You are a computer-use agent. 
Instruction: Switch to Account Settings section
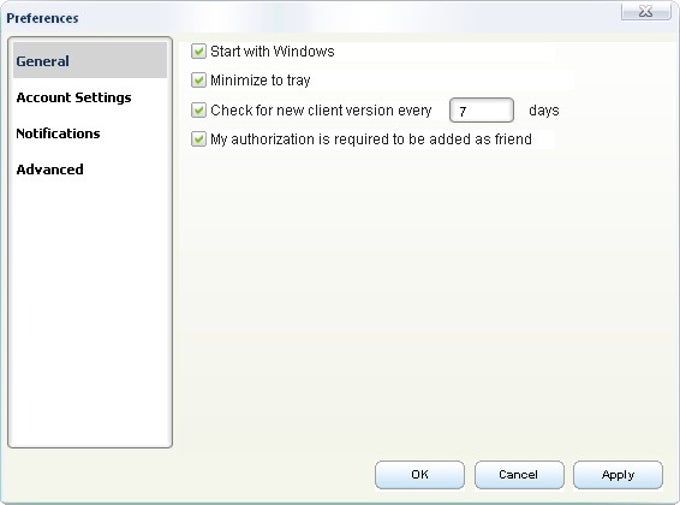(73, 98)
